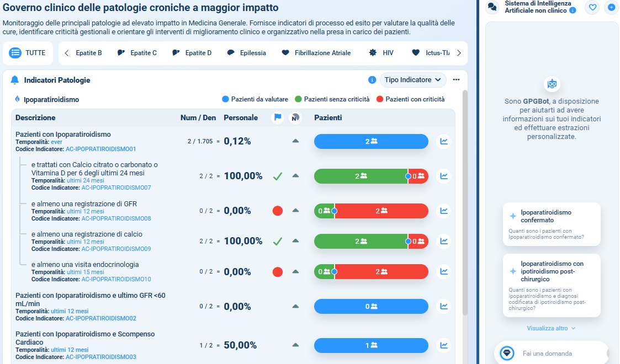Open trend chart for registrazione di calcio row
Image resolution: width=620 pixels, height=364 pixels.
tap(444, 241)
